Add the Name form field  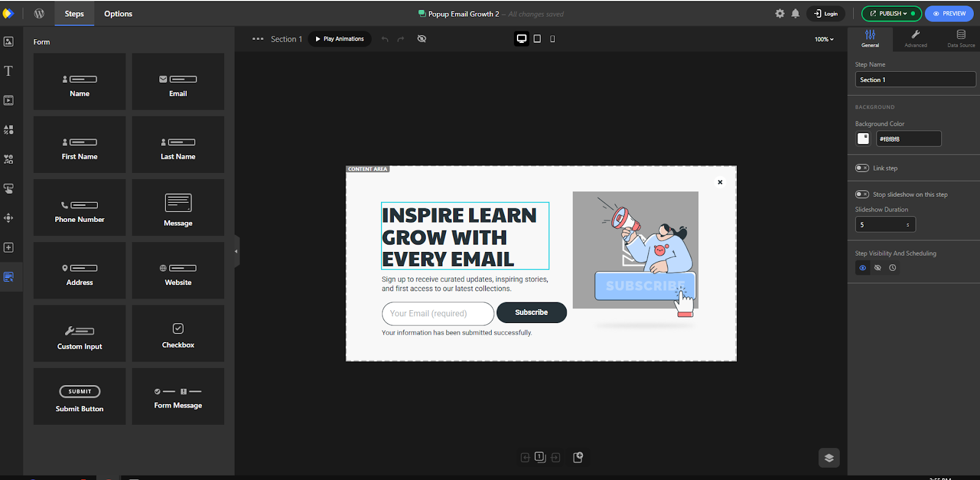pos(80,82)
